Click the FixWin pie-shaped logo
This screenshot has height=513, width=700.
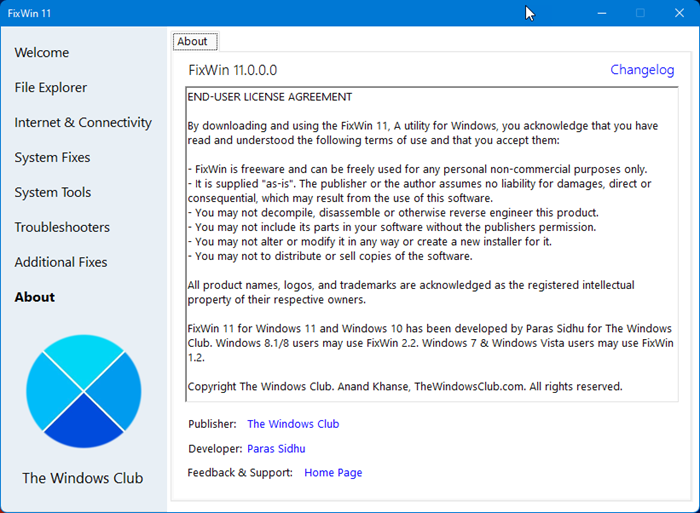click(84, 391)
